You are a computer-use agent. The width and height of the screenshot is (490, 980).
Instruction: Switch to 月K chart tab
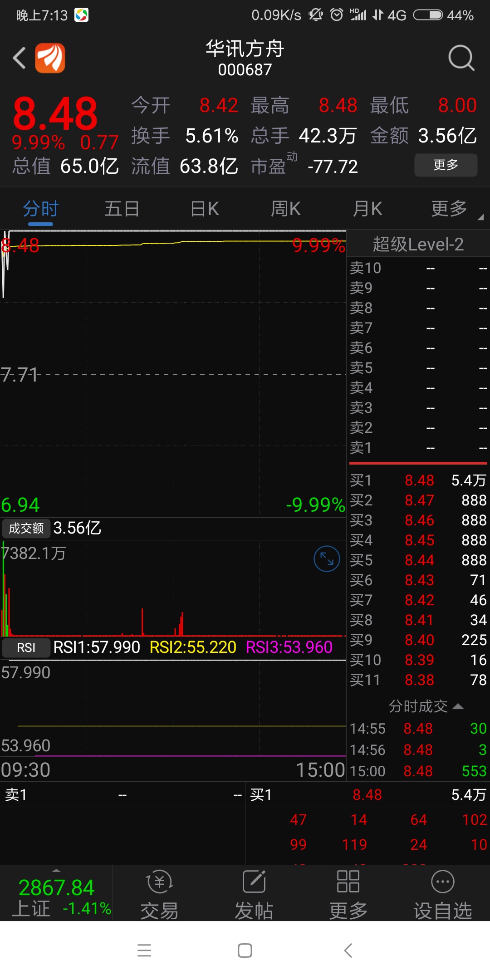pyautogui.click(x=367, y=209)
